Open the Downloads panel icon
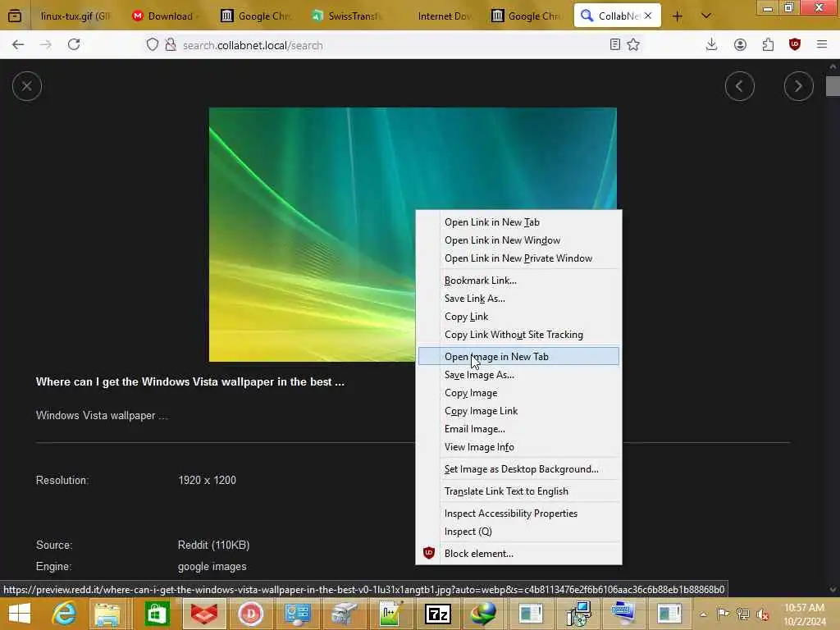Screen dimensions: 840x630 711,45
